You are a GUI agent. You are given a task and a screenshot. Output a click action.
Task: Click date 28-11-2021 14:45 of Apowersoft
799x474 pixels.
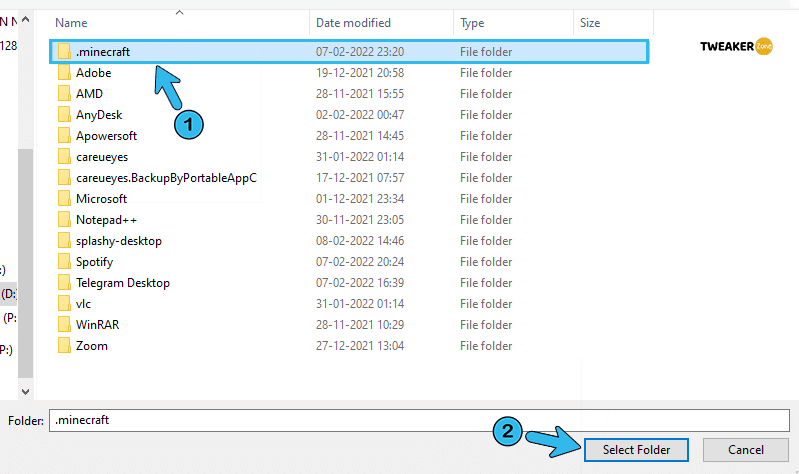click(360, 136)
